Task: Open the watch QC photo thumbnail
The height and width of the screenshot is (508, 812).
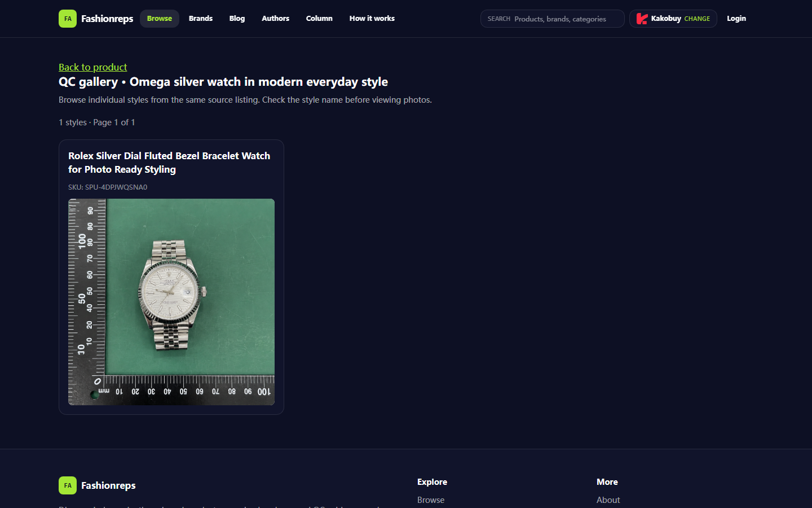Action: [x=171, y=302]
